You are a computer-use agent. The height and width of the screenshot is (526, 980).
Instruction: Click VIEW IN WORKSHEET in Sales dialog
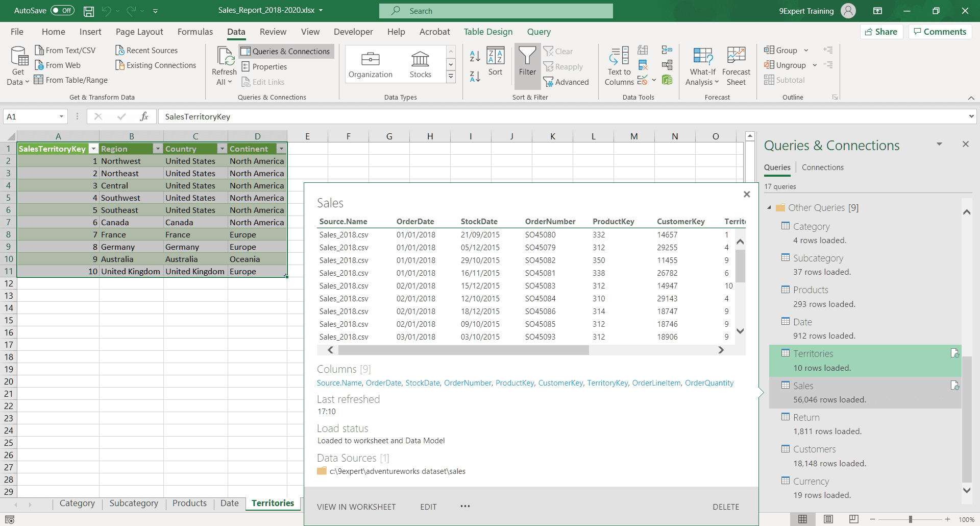click(x=356, y=507)
